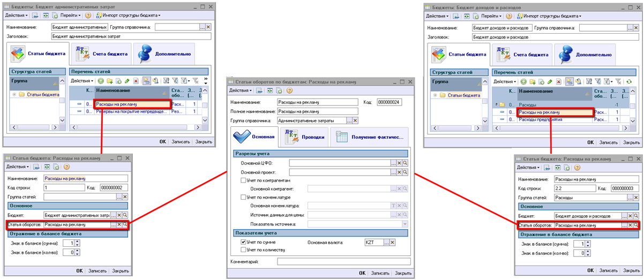Increase Знак в балансе (сумма) in left Статья бюджета
The height and width of the screenshot is (280, 644).
77,241
